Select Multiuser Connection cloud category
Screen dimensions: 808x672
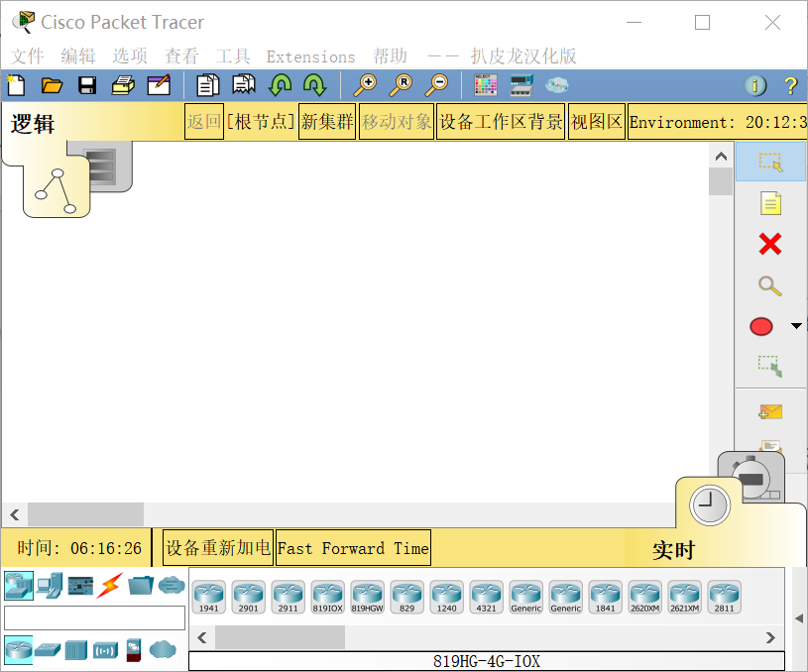[x=172, y=586]
